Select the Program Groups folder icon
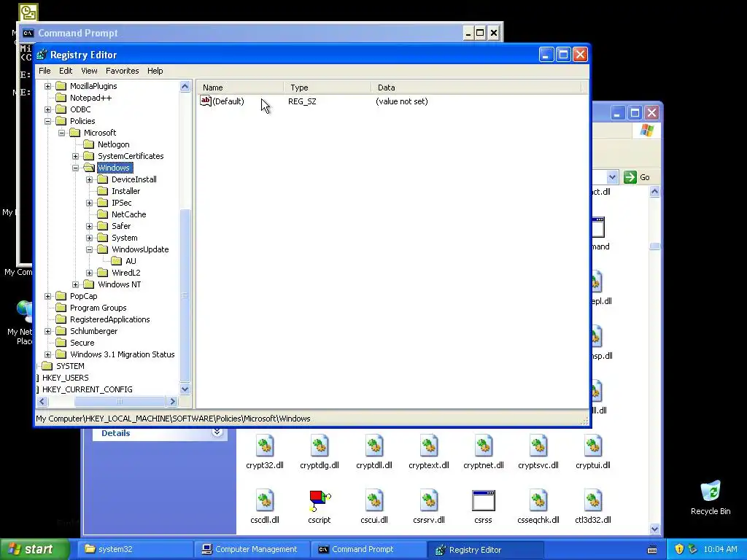The height and width of the screenshot is (560, 747). tap(61, 308)
